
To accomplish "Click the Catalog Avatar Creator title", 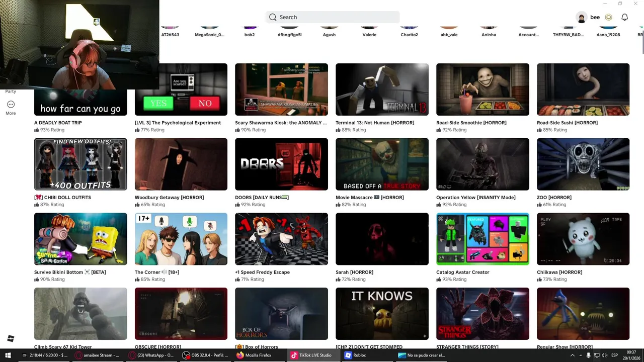I will (463, 272).
